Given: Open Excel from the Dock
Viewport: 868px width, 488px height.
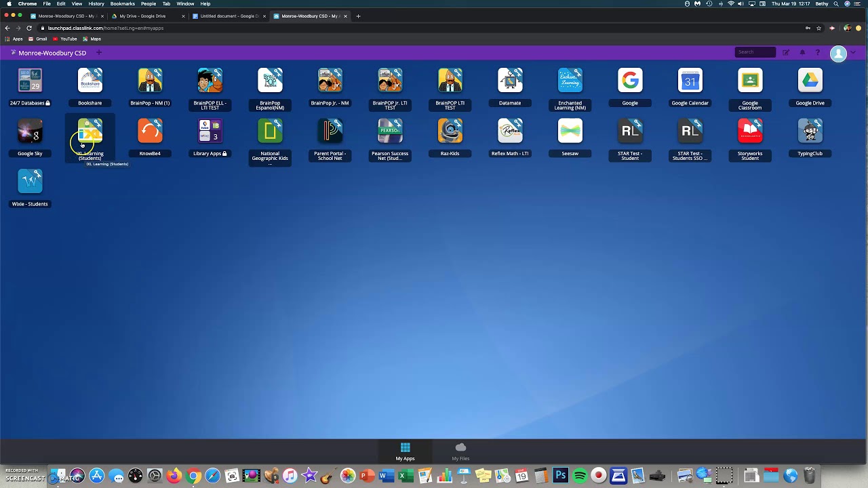Looking at the screenshot, I should coord(406,476).
